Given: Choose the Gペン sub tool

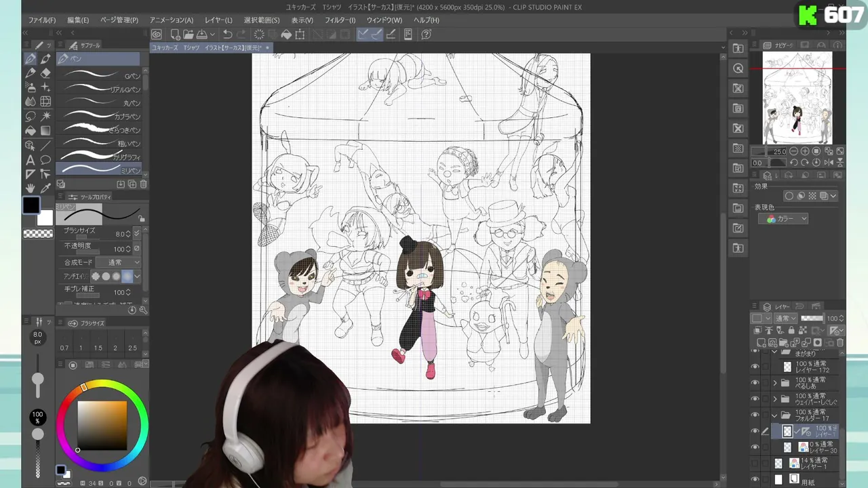Looking at the screenshot, I should click(x=100, y=75).
